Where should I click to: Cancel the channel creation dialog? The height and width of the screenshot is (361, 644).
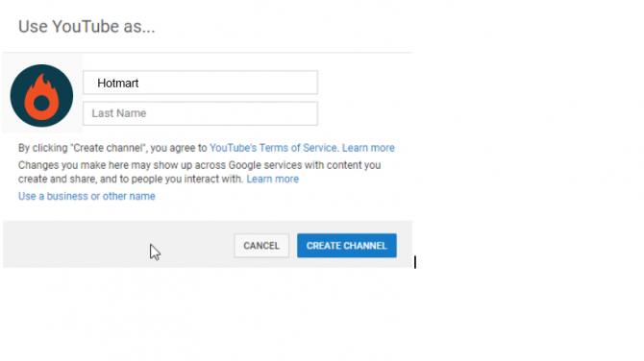click(x=261, y=246)
